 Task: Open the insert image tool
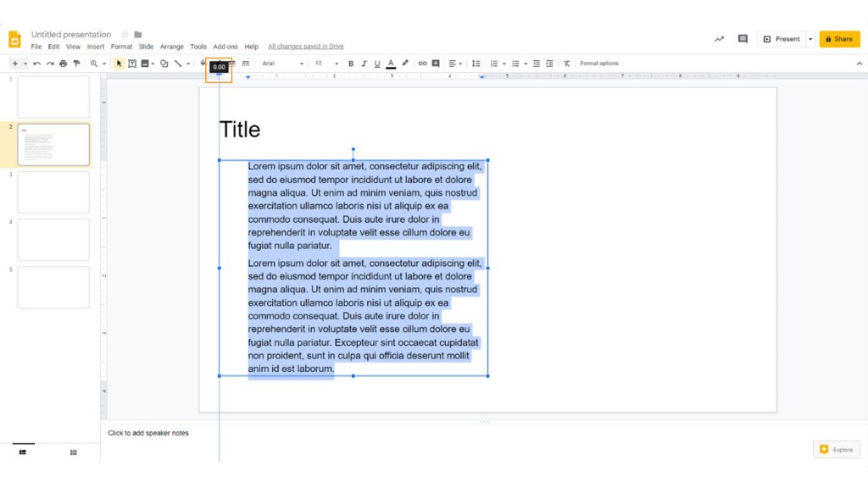(x=143, y=64)
